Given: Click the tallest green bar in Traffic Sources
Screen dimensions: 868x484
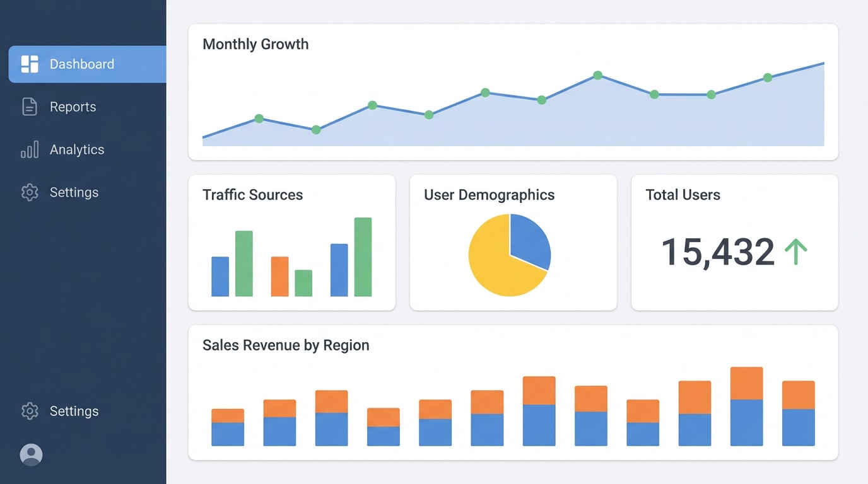Looking at the screenshot, I should click(362, 255).
